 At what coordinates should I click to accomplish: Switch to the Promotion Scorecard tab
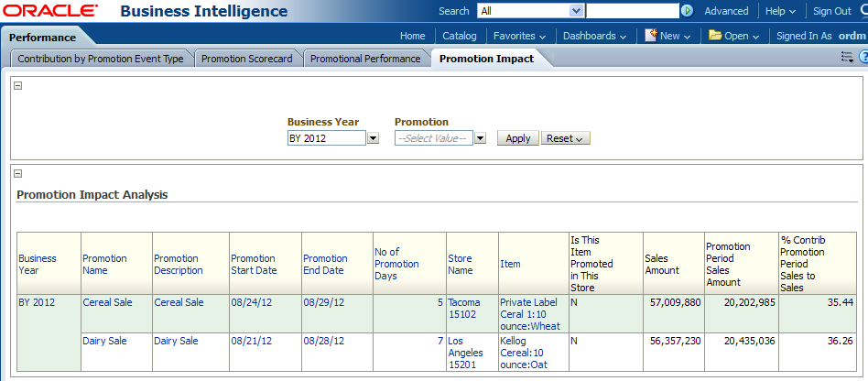point(246,59)
